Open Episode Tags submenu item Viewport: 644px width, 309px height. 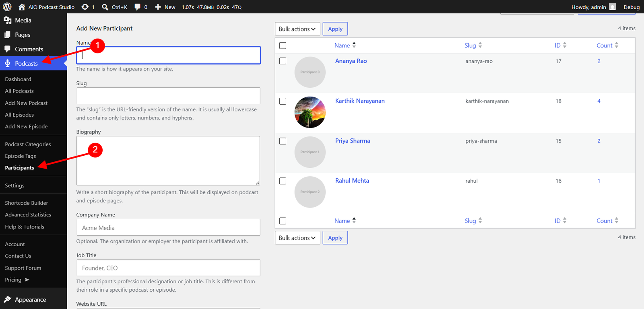point(21,156)
